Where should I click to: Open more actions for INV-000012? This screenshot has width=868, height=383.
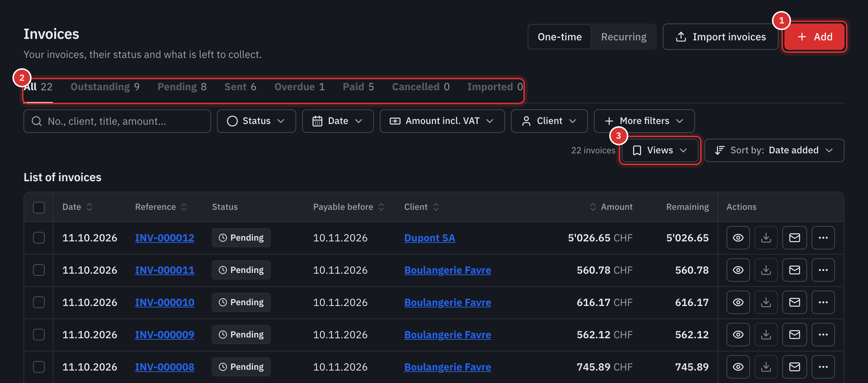click(x=823, y=238)
